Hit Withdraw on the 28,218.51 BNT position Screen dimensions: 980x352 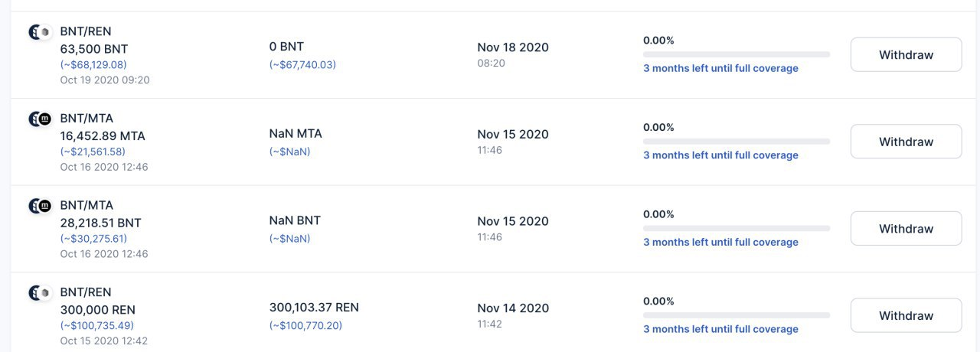tap(906, 229)
